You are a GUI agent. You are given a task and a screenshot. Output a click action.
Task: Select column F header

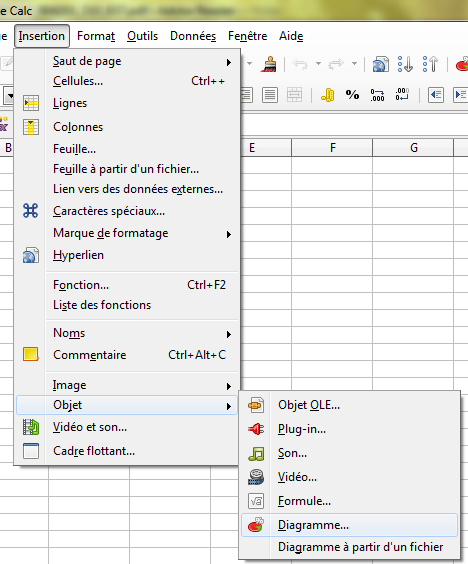tap(332, 148)
